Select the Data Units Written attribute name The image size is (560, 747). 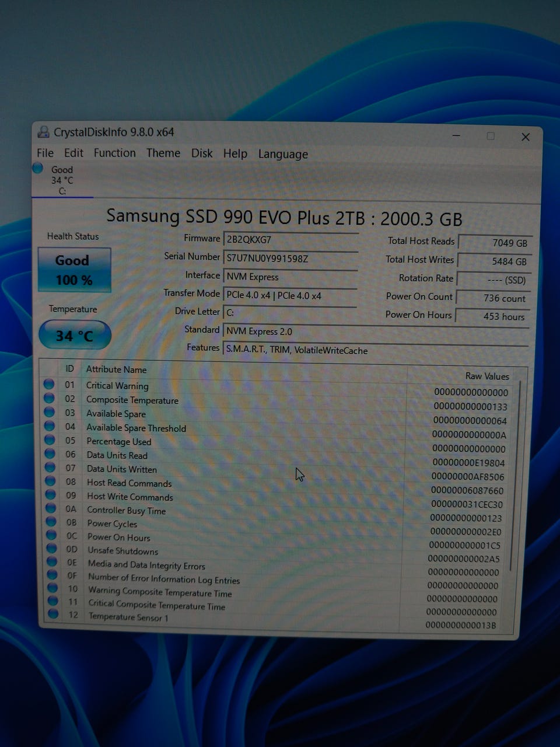(122, 469)
